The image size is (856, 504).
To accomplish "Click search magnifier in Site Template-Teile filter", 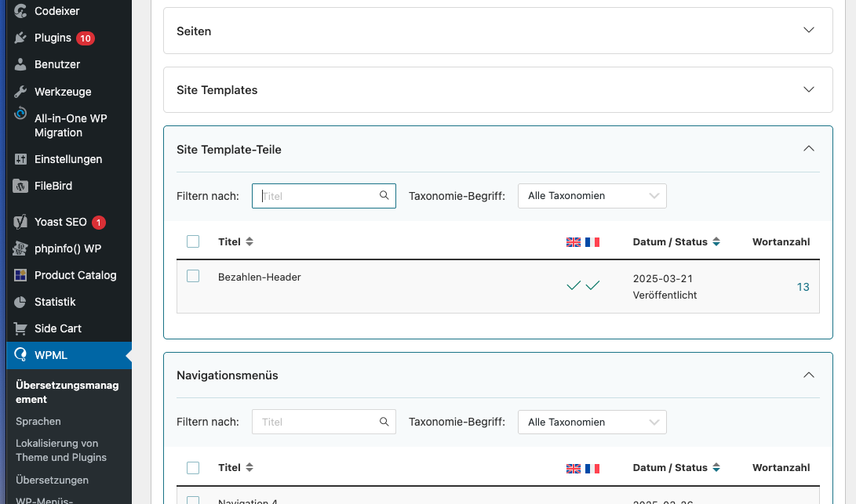I will pyautogui.click(x=384, y=195).
